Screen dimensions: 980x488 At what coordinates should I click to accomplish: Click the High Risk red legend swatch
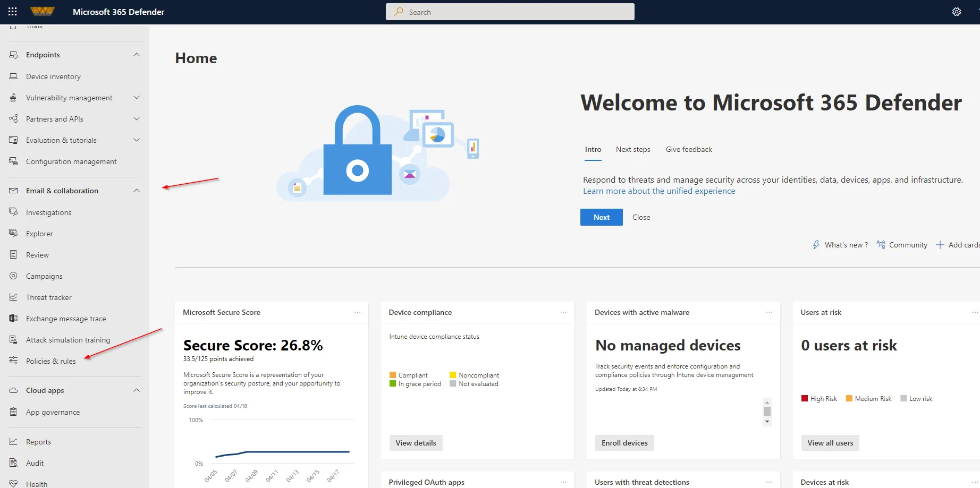coord(805,398)
